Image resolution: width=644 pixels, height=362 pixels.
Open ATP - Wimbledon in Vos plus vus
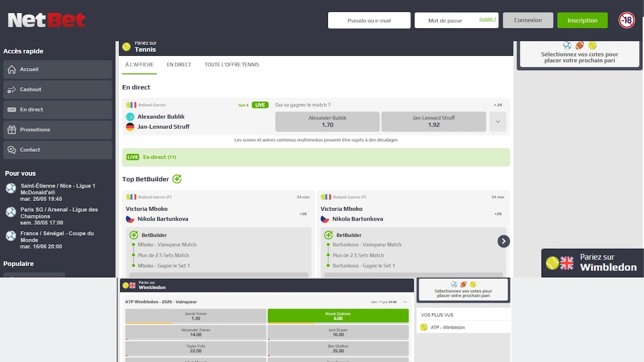click(x=464, y=327)
